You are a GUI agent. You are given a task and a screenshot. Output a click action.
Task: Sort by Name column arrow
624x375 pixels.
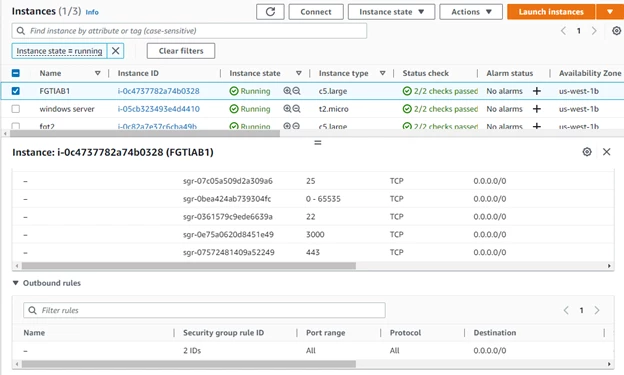click(98, 73)
